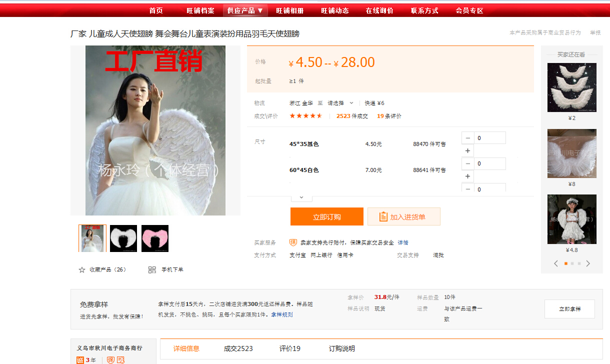Expand the size list chevron below sizes

click(x=301, y=197)
